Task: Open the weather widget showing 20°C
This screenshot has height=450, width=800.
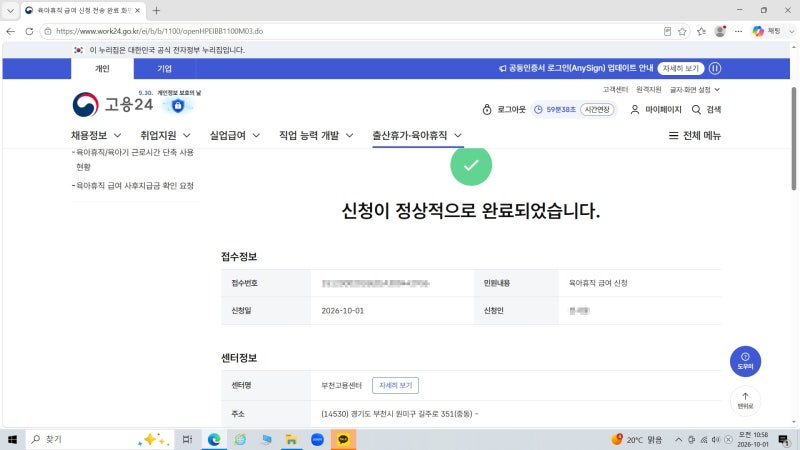Action: pos(636,439)
